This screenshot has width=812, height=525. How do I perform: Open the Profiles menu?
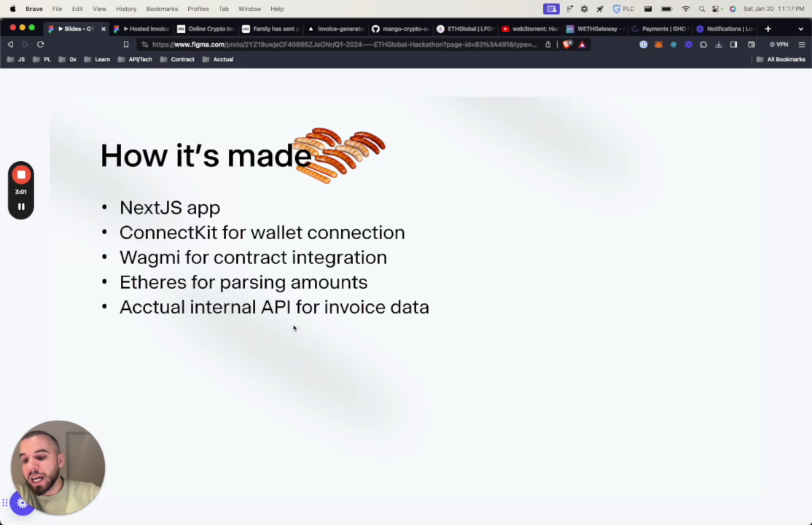click(x=198, y=9)
